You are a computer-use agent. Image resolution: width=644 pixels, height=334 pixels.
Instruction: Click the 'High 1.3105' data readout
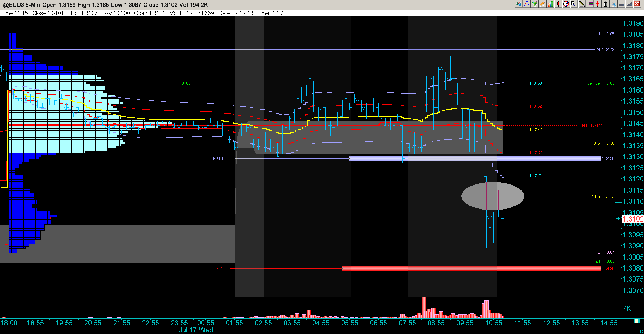point(83,13)
